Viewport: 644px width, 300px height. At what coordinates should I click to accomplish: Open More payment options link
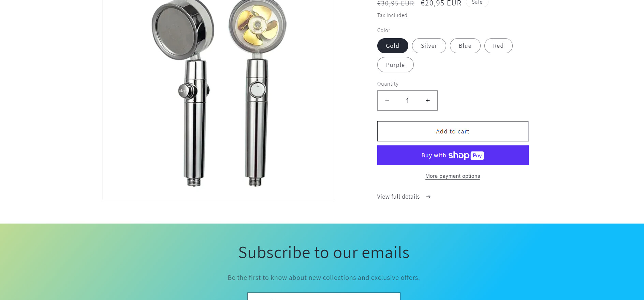coord(453,176)
